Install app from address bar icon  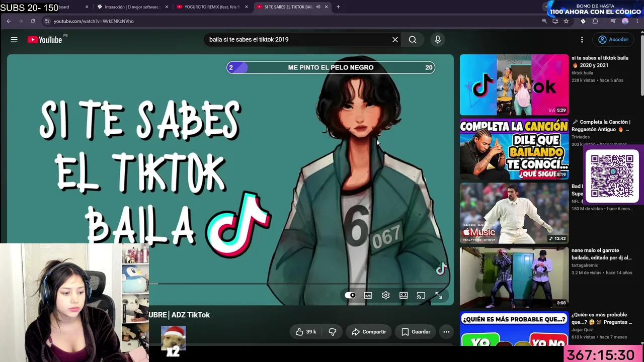click(x=555, y=21)
